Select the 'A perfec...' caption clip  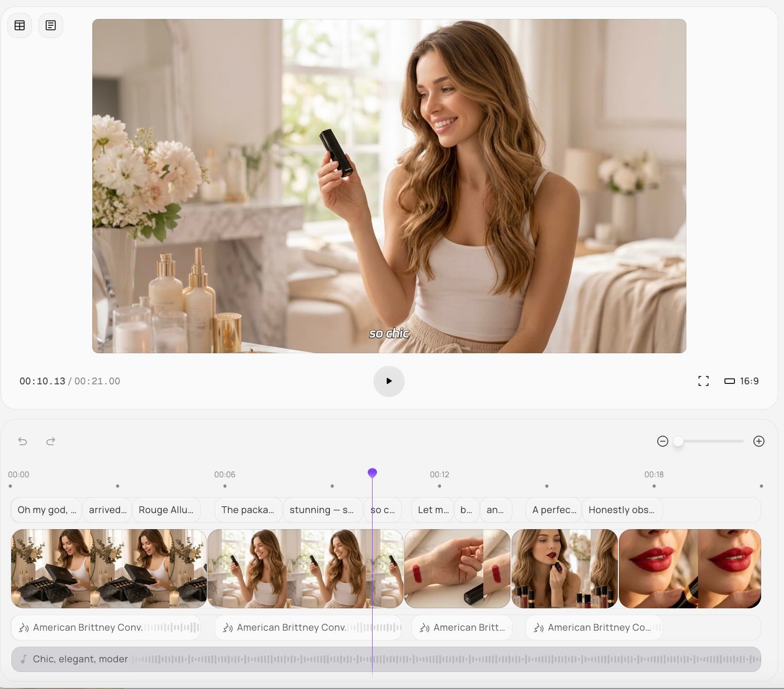tap(554, 510)
